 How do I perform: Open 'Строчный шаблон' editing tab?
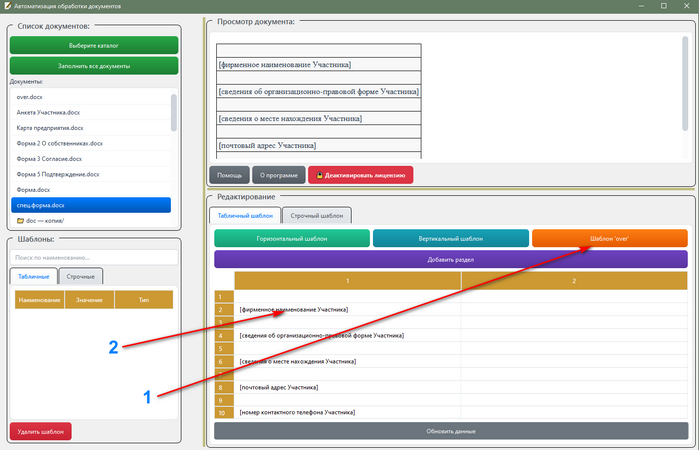click(x=317, y=215)
